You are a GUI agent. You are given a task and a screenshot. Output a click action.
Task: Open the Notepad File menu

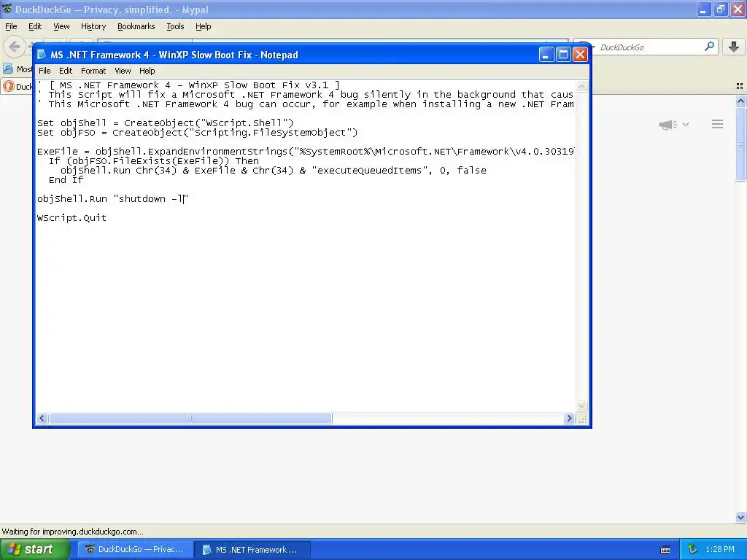(44, 71)
